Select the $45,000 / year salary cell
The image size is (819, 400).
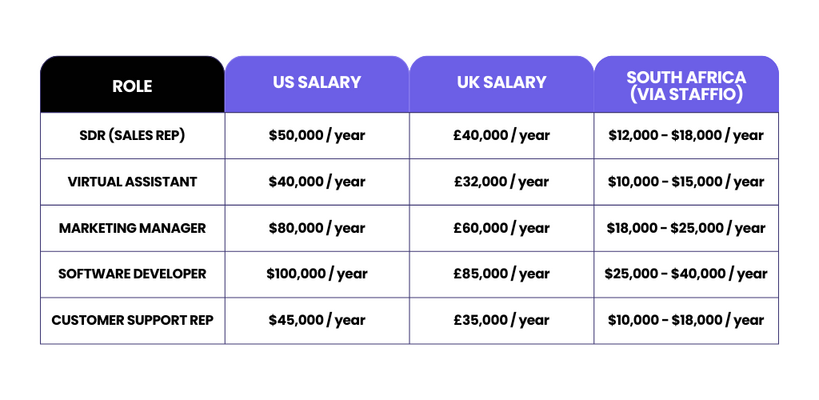pos(317,321)
